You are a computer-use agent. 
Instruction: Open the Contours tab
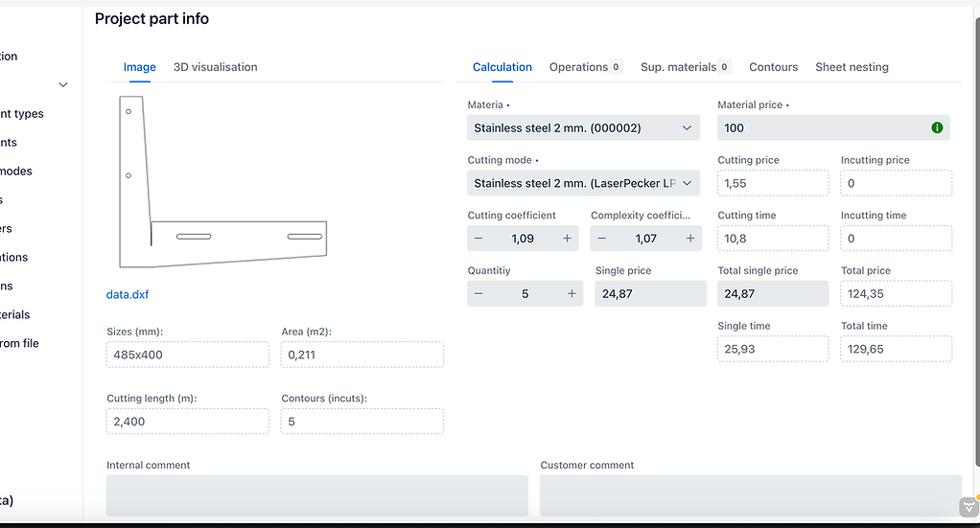point(773,67)
